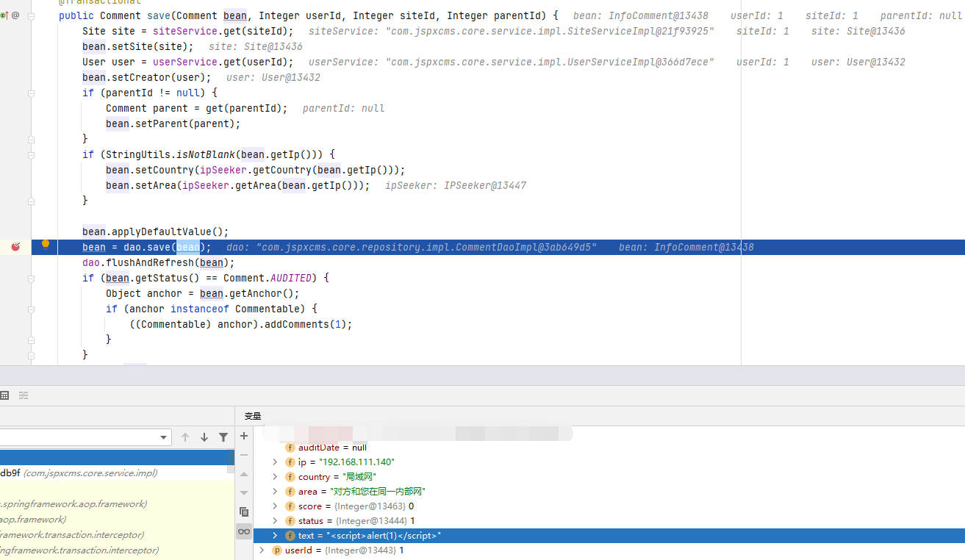This screenshot has width=965, height=560.
Task: Add a new watch with plus icon
Action: [x=244, y=436]
